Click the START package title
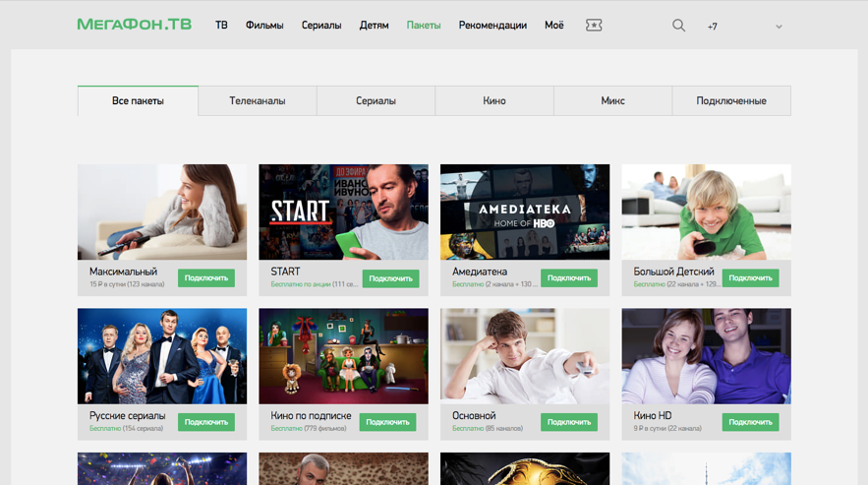868x485 pixels. [x=285, y=272]
